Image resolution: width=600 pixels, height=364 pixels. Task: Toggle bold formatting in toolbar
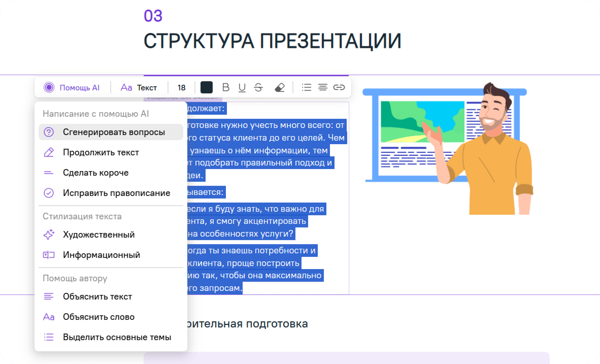pyautogui.click(x=226, y=87)
